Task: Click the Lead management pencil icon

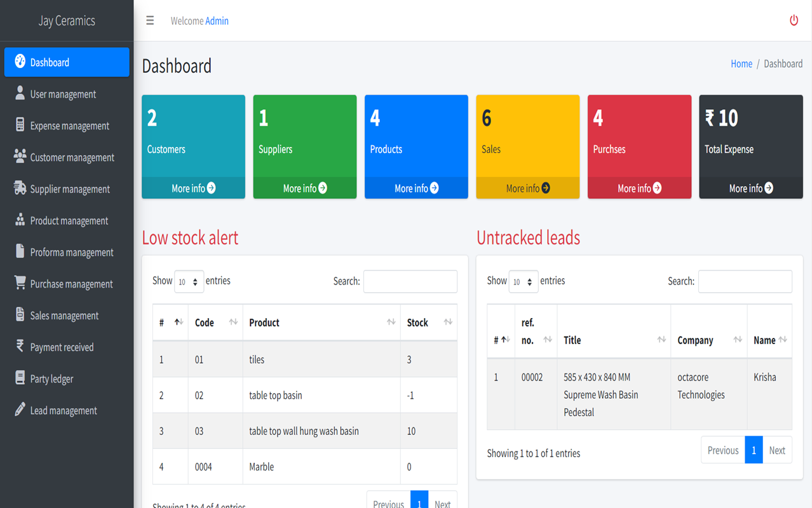Action: point(20,410)
